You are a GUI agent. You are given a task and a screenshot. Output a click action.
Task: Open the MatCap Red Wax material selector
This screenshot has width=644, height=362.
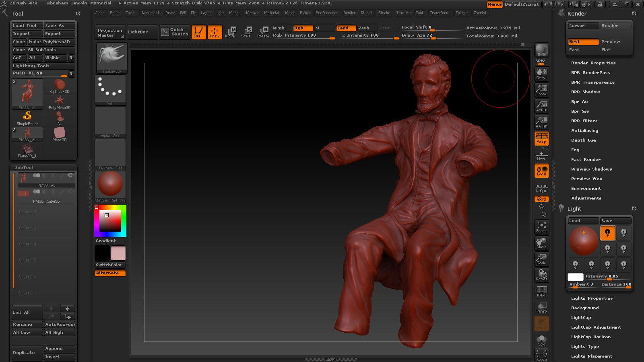tap(110, 187)
